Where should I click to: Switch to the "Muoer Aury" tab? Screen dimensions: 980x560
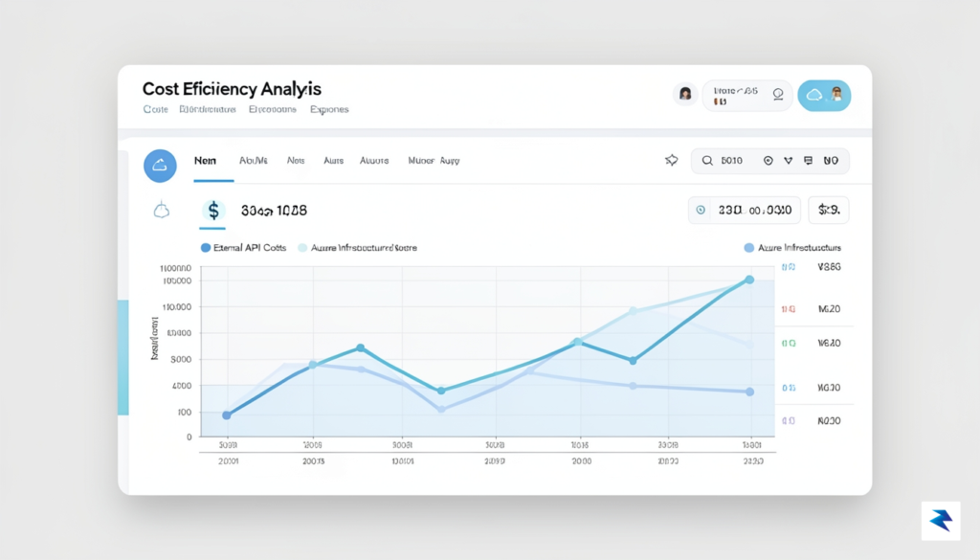434,161
